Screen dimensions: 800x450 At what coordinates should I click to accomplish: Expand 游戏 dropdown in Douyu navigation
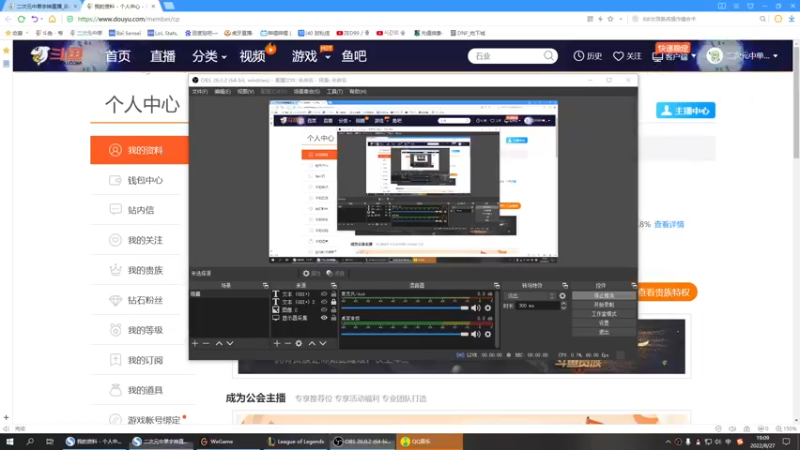(x=328, y=57)
